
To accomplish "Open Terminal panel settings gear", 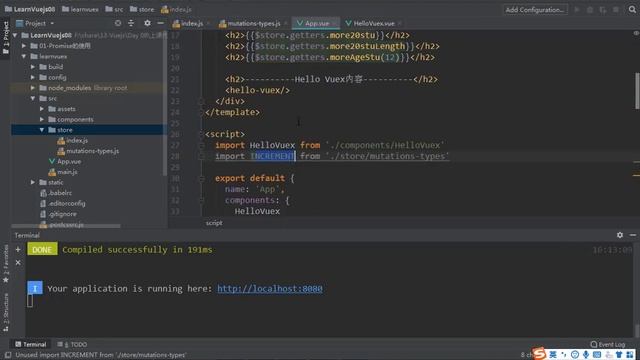I will click(620, 235).
